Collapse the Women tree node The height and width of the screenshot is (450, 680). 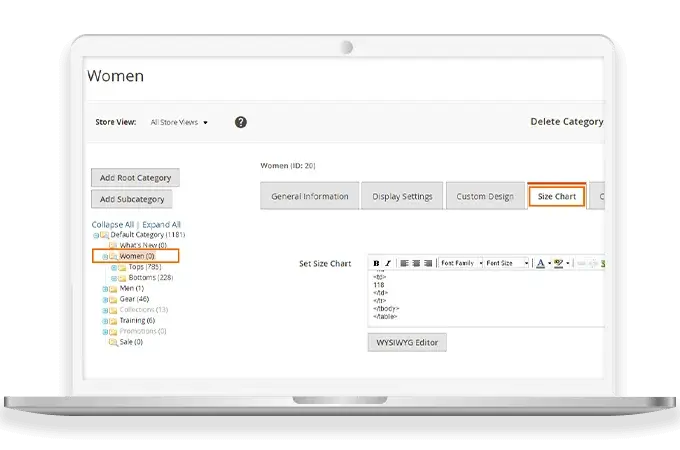coord(105,257)
